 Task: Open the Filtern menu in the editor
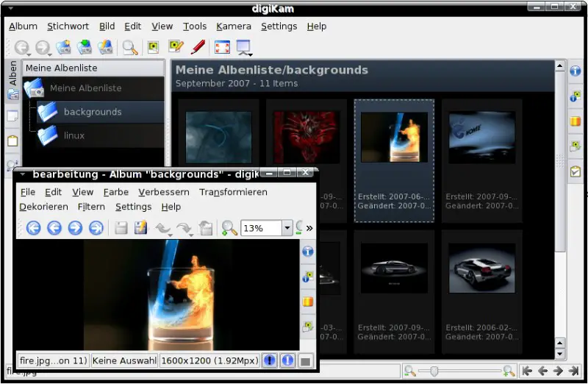pyautogui.click(x=91, y=207)
